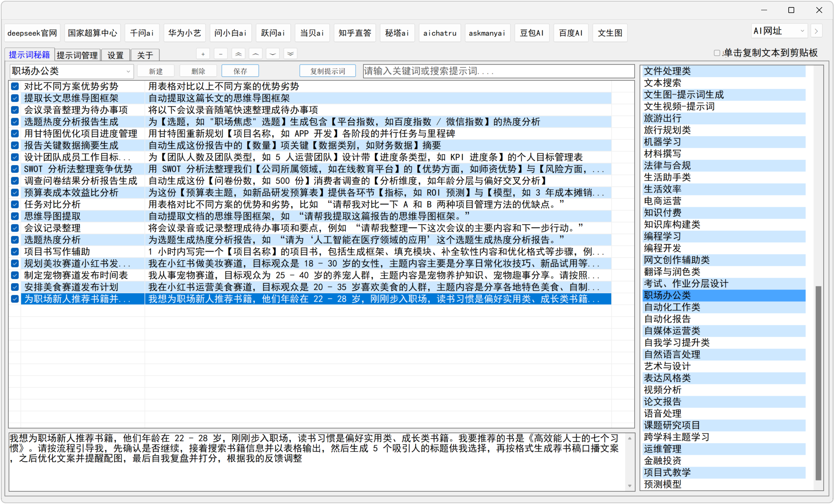The width and height of the screenshot is (834, 504).
Task: Toggle checkbox for 用甘特图优化项目进度管理
Action: coord(15,133)
